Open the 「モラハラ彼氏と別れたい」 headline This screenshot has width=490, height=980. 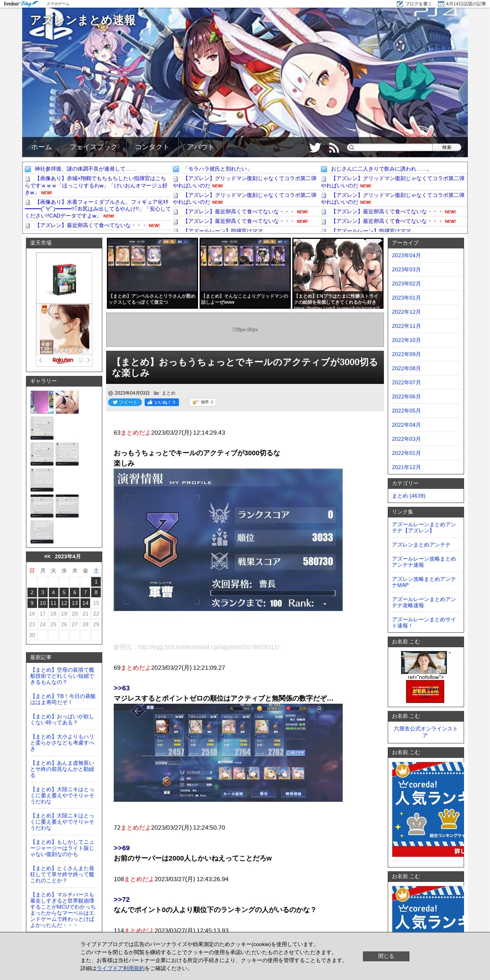pyautogui.click(x=217, y=169)
